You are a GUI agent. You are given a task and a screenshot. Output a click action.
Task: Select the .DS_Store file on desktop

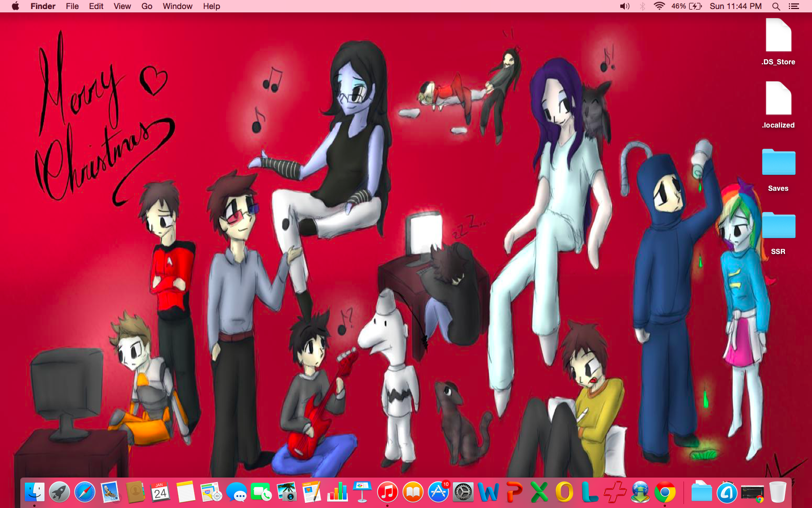point(778,42)
